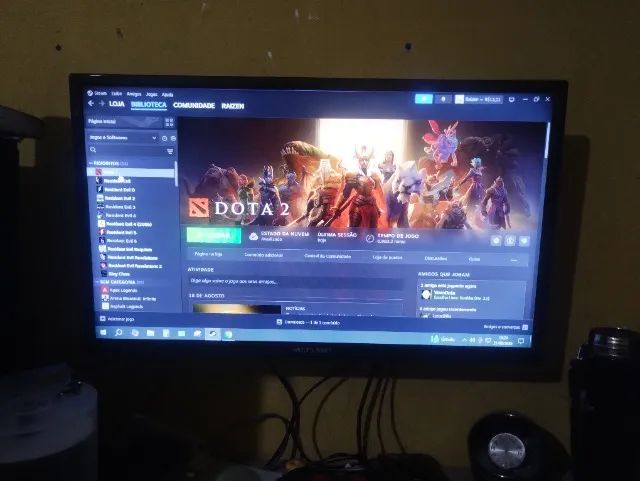Image resolution: width=640 pixels, height=481 pixels.
Task: Open Amigos e conversas panel
Action: pyautogui.click(x=505, y=327)
